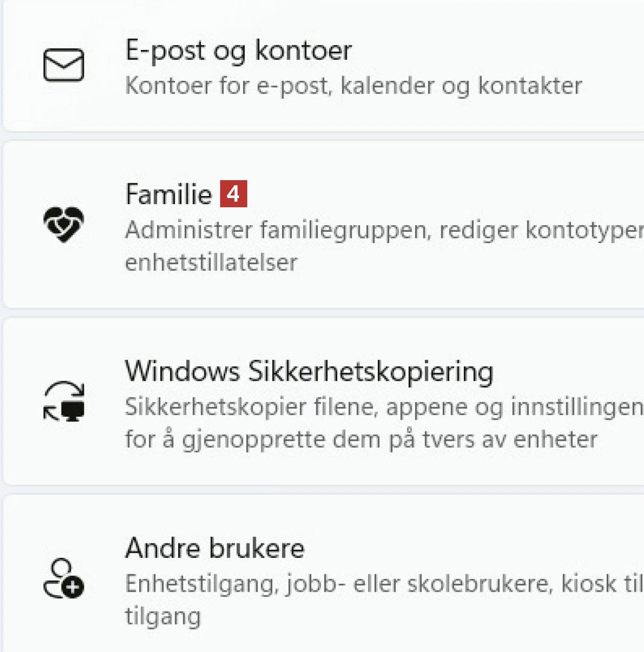Click the description "Kontoer for e-post, kalender og kontakter"
The width and height of the screenshot is (644, 652).
[353, 85]
